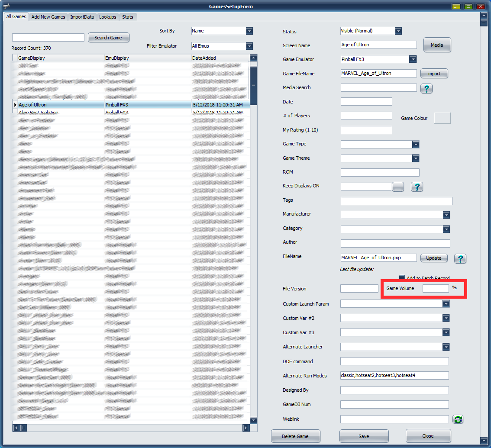491x448 pixels.
Task: Click the green refresh icon beside Weblink
Action: tap(458, 419)
